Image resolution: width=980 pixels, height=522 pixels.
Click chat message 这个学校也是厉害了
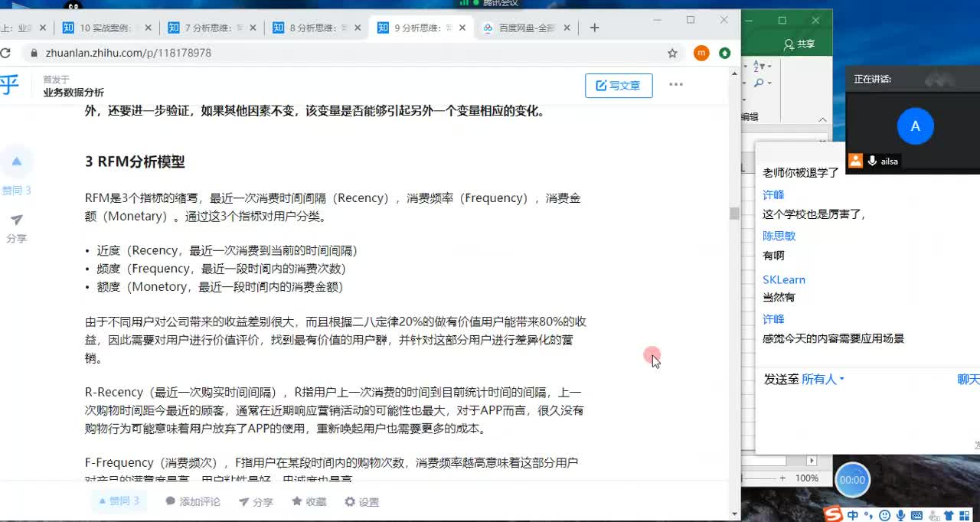[814, 214]
